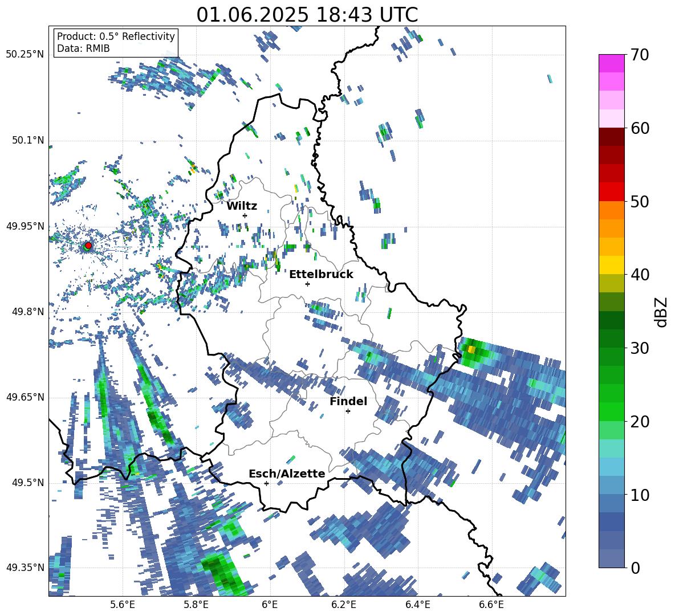The width and height of the screenshot is (675, 616).
Task: Click the colorbar tick label 20
Action: point(640,422)
